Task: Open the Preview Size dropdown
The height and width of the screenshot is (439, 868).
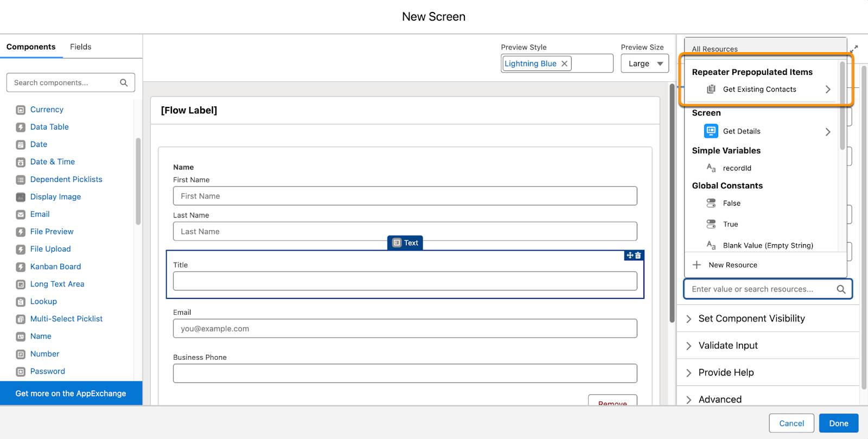Action: [x=644, y=63]
